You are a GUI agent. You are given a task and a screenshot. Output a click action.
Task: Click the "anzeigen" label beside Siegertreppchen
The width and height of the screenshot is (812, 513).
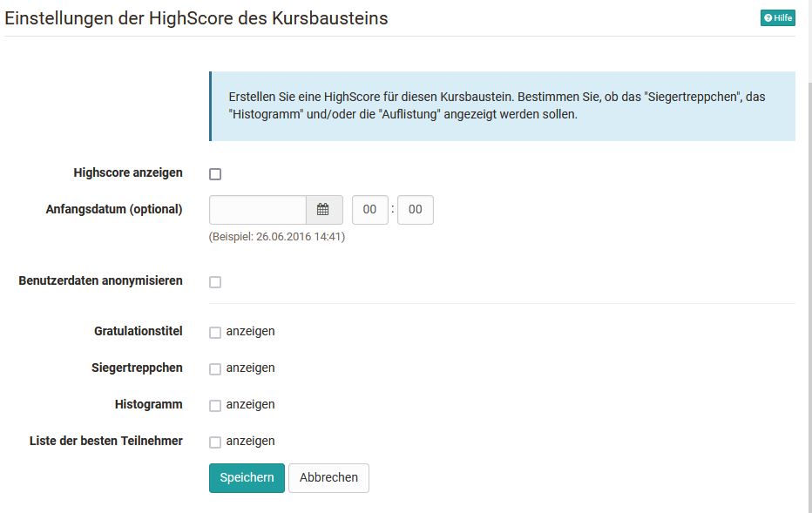(x=251, y=368)
